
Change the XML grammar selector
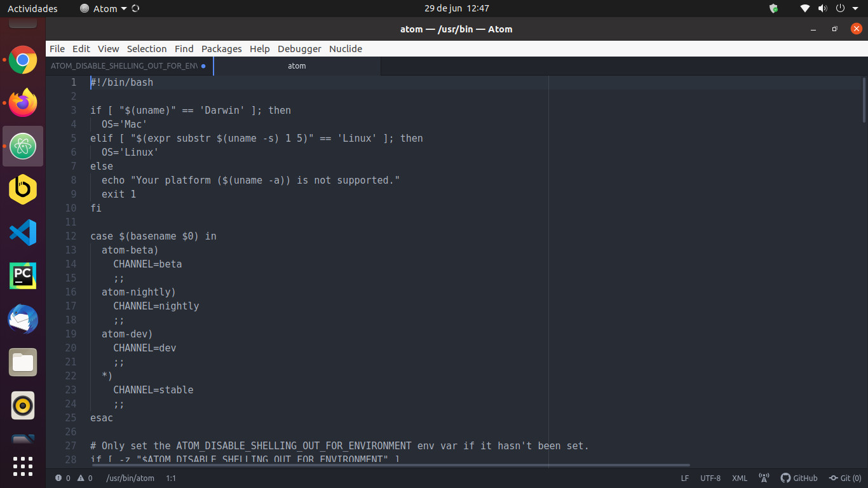coord(740,478)
